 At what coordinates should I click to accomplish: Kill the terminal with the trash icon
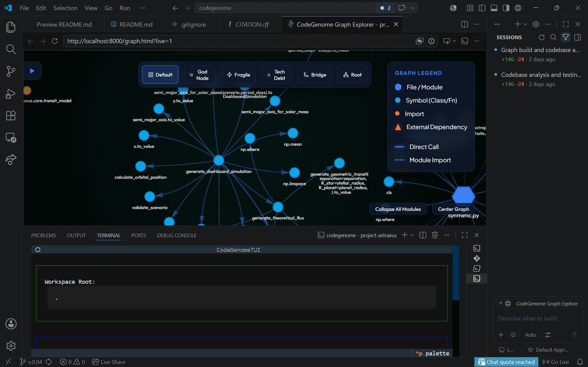click(435, 235)
